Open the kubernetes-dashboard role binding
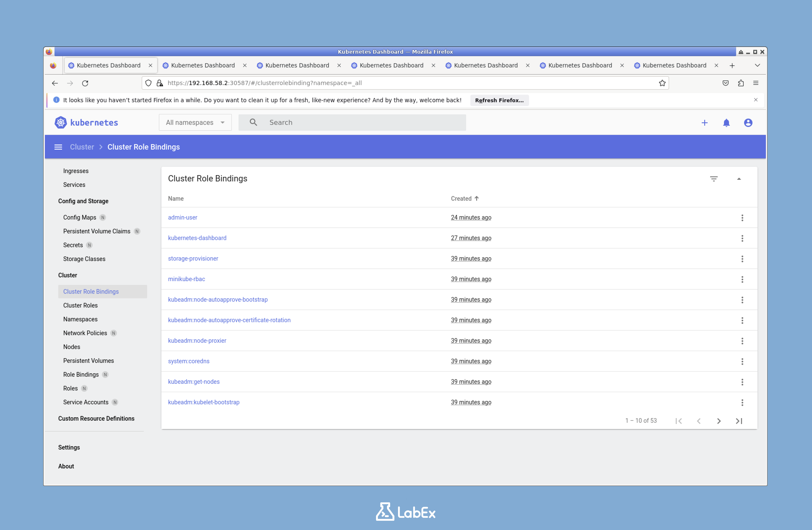This screenshot has height=530, width=812. click(197, 238)
